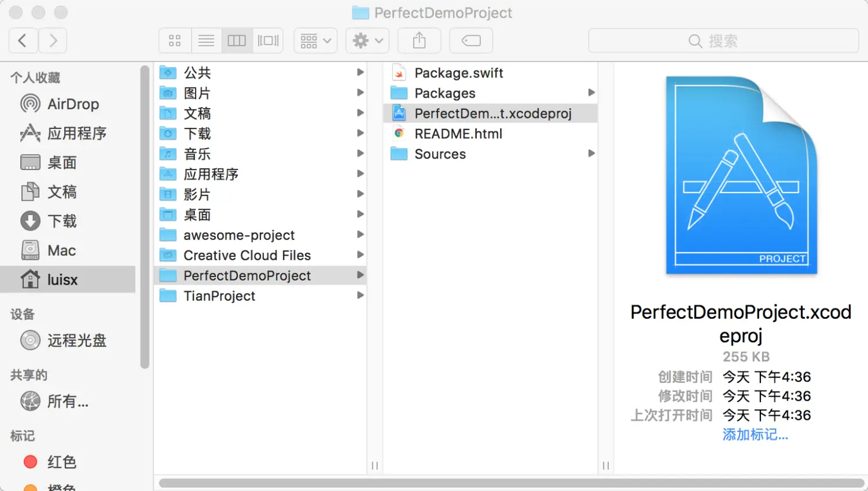Select the Package.swift file

point(490,73)
